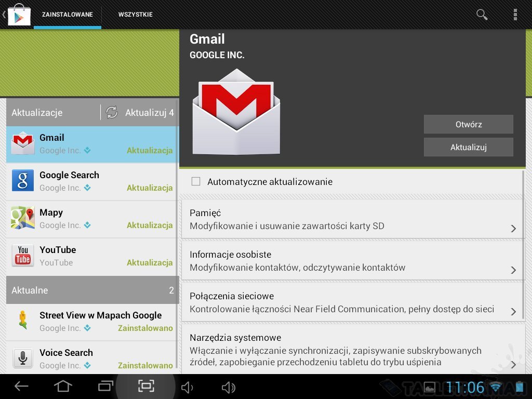
Task: Select the Google Search app icon
Action: (x=22, y=181)
